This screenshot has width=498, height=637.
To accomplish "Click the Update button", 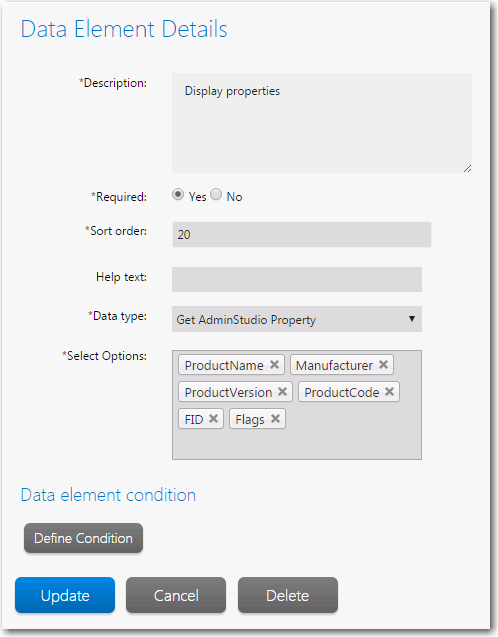I will 65,595.
